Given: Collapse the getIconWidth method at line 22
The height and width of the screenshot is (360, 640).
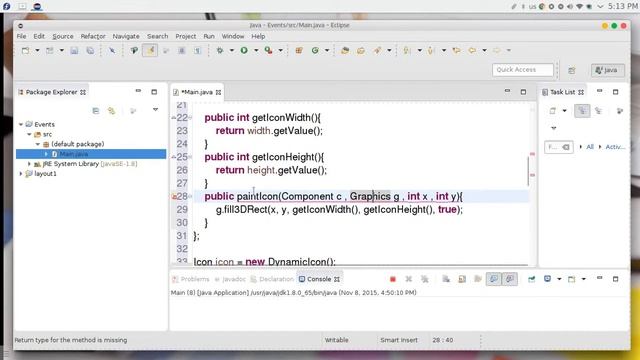Looking at the screenshot, I should (x=190, y=118).
